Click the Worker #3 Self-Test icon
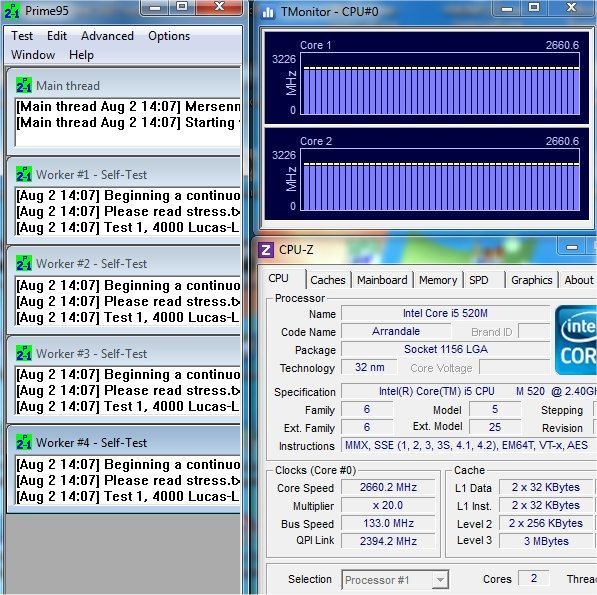The height and width of the screenshot is (595, 597). 24,353
